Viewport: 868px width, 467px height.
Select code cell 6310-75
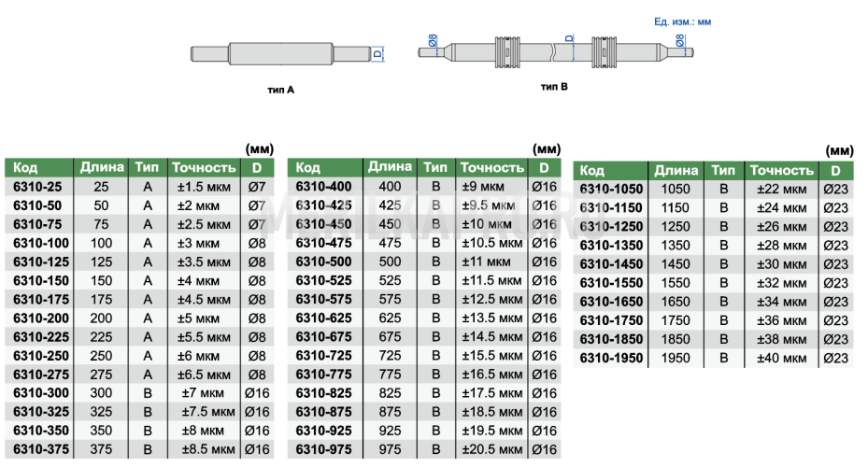(x=38, y=225)
